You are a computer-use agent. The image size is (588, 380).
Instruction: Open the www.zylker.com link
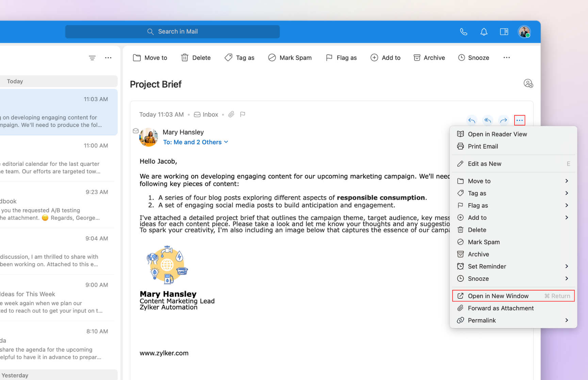point(164,353)
